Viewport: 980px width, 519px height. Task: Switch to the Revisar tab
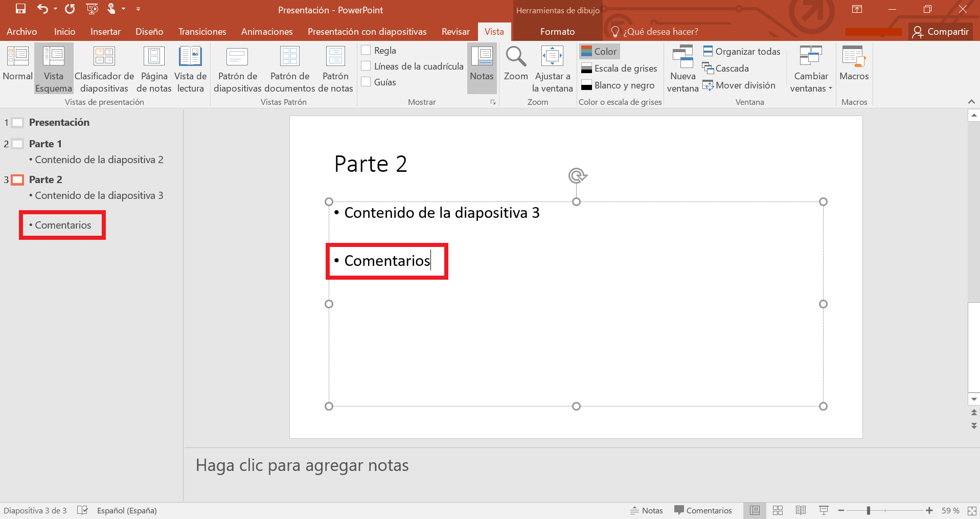coord(455,32)
